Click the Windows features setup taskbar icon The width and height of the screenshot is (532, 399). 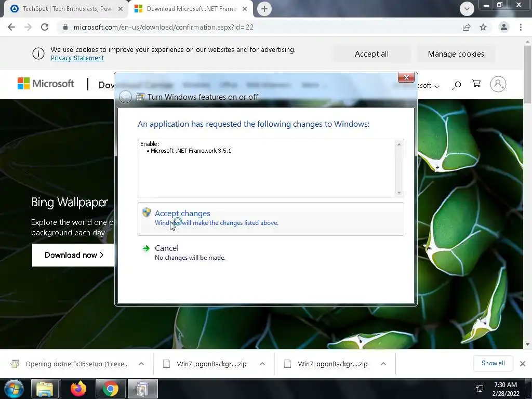(142, 389)
